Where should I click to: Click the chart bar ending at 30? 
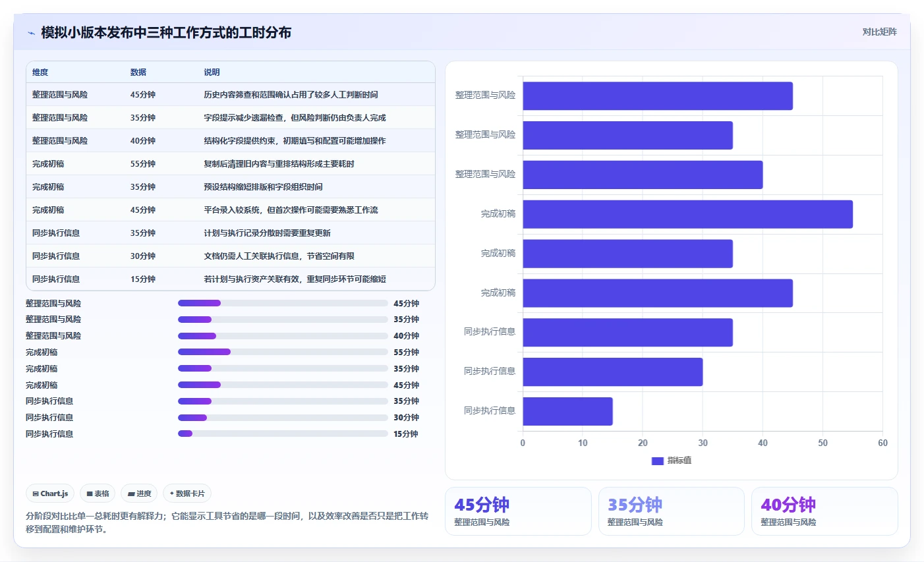pos(612,372)
